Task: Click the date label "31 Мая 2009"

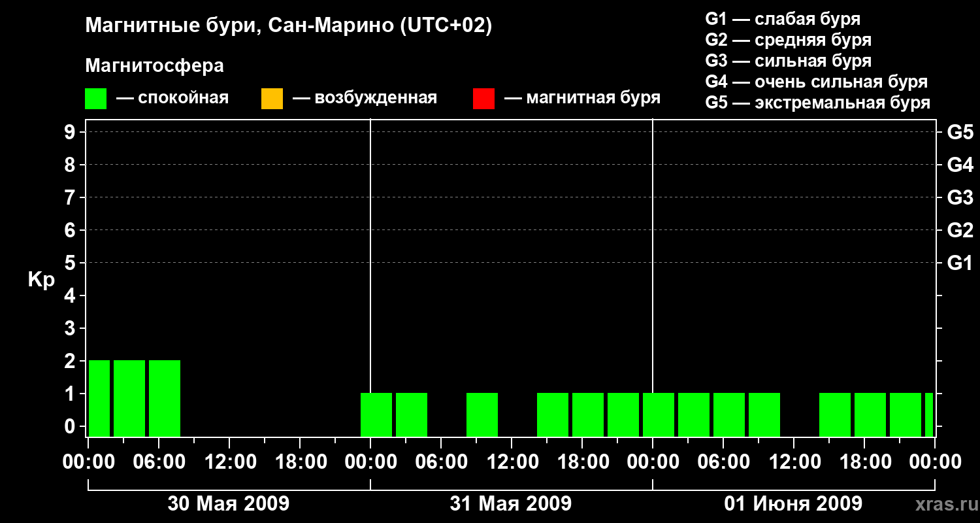Action: (511, 504)
